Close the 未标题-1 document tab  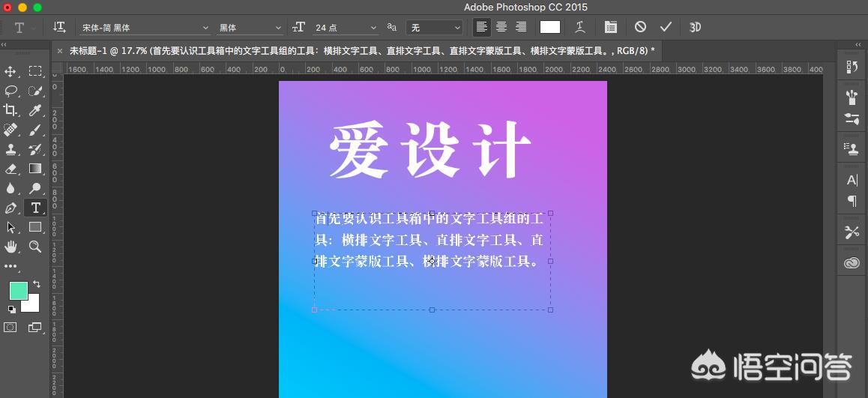click(x=60, y=51)
